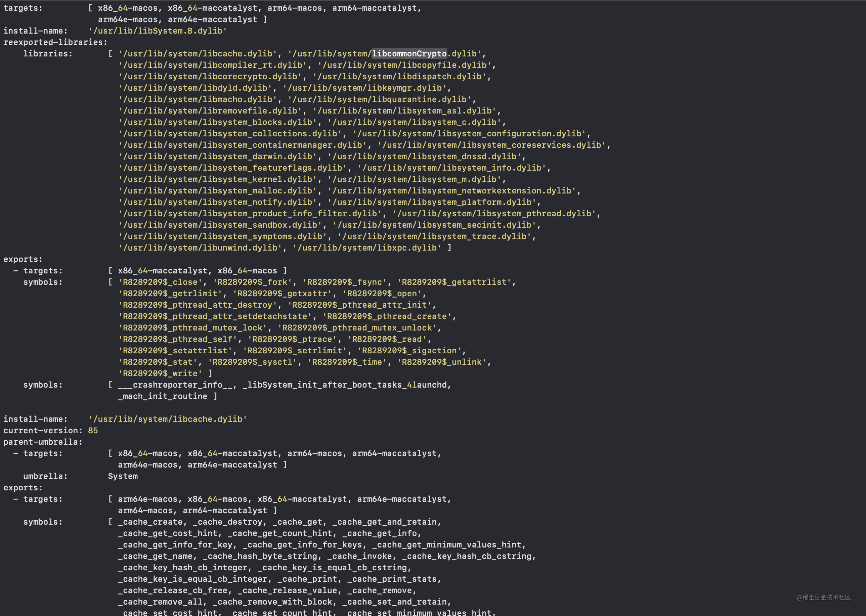Click '/usr/lib/system/libdyld.dylib' path
Screen dimensions: 866x616
pyautogui.click(x=195, y=88)
